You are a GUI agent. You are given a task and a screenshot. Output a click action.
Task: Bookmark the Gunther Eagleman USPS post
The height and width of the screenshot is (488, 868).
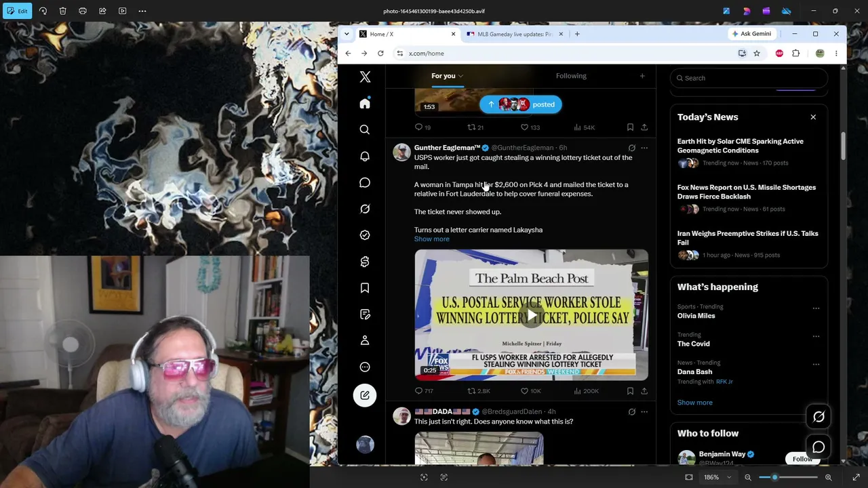click(x=630, y=391)
